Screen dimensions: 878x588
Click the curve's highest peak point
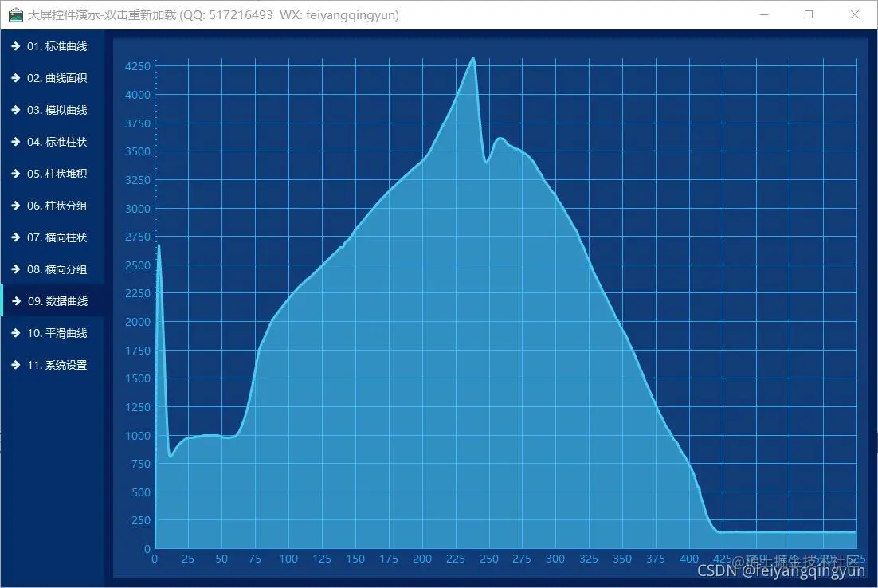(473, 59)
